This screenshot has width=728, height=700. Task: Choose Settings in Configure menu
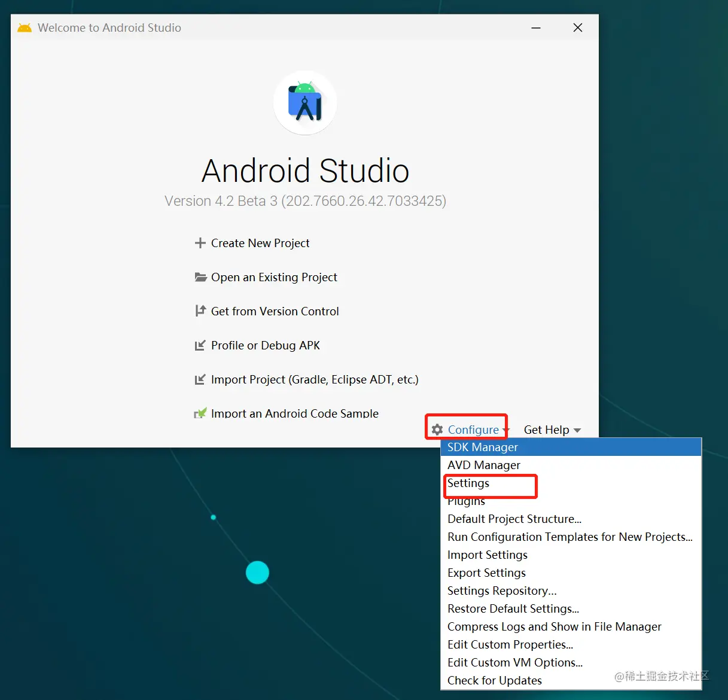pyautogui.click(x=571, y=483)
